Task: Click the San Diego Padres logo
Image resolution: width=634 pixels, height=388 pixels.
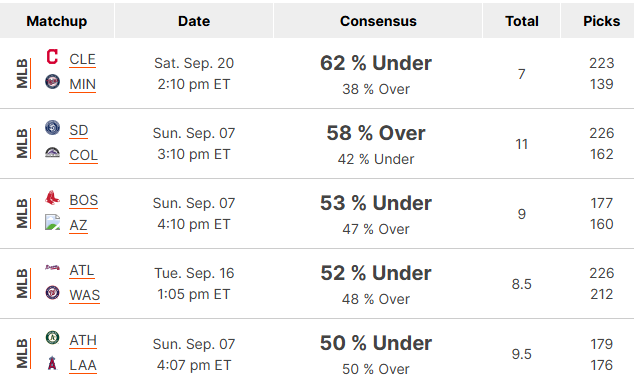Action: pos(52,128)
